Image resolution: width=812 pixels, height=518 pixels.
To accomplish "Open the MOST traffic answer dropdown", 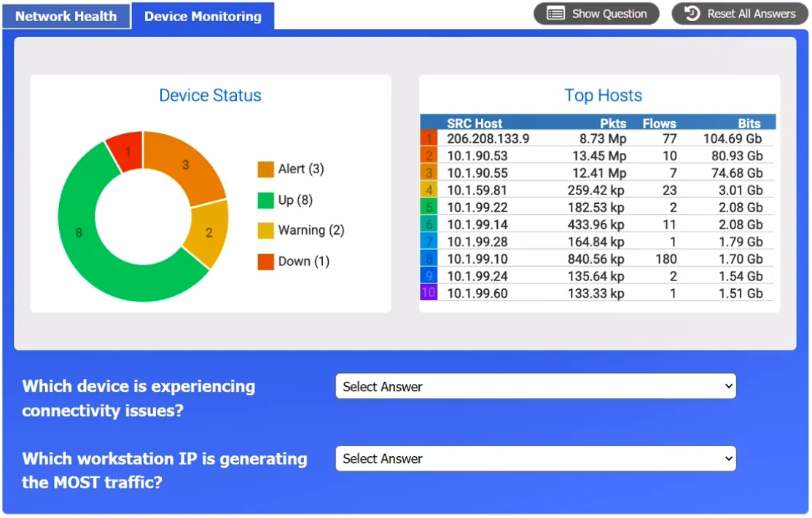I will (536, 458).
